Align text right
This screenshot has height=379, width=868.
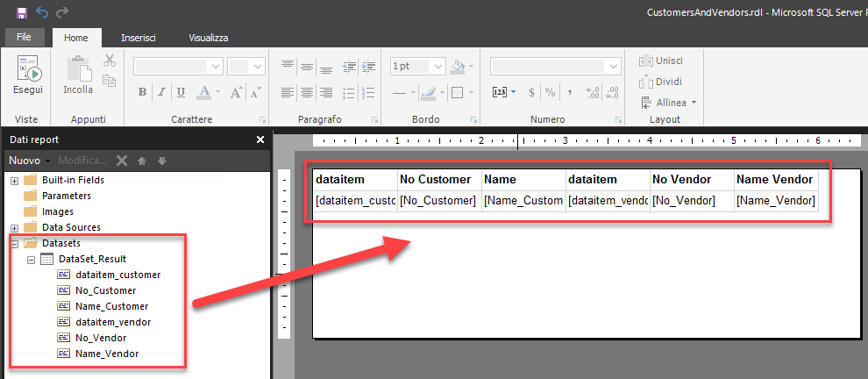[x=326, y=92]
